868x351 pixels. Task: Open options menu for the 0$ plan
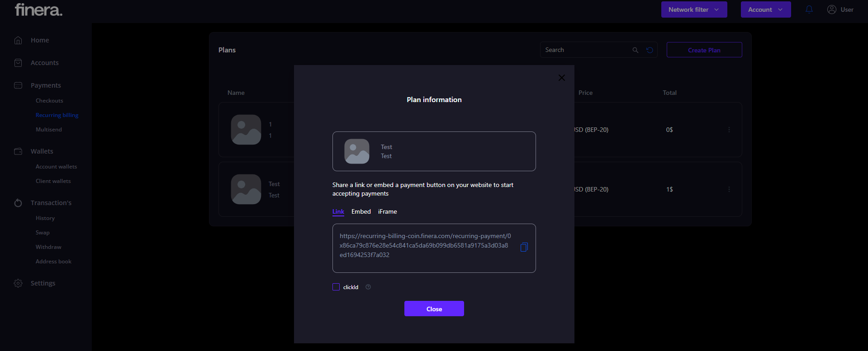click(x=729, y=130)
